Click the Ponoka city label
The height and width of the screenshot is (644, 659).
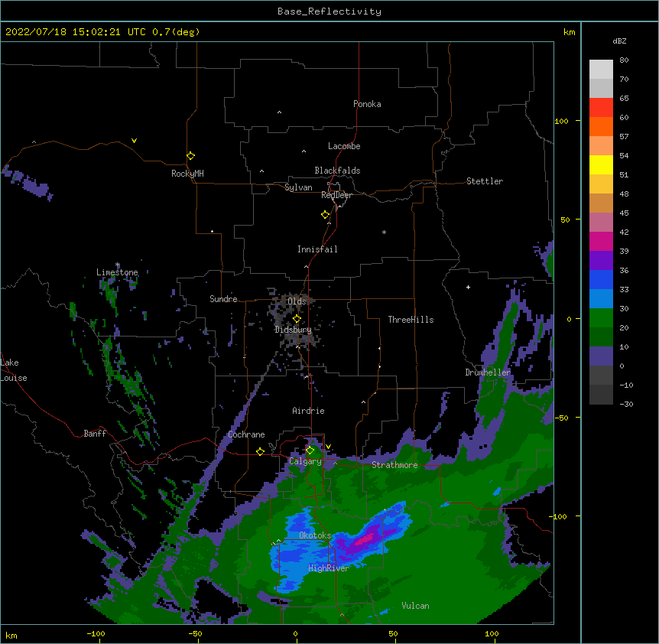tap(367, 104)
